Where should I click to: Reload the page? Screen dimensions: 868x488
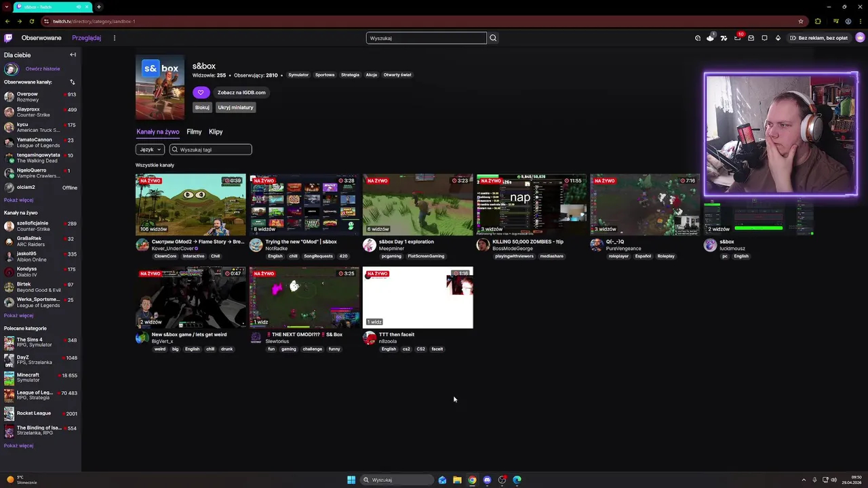click(31, 21)
